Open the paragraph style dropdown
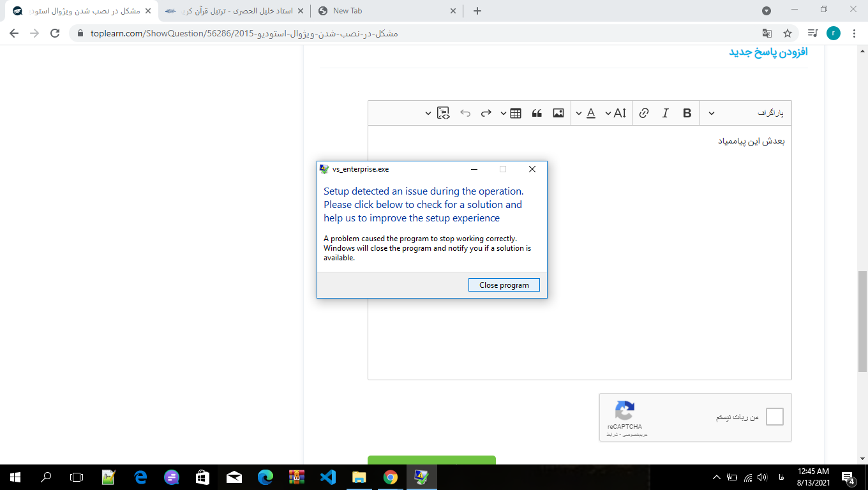The height and width of the screenshot is (490, 868). pos(746,113)
